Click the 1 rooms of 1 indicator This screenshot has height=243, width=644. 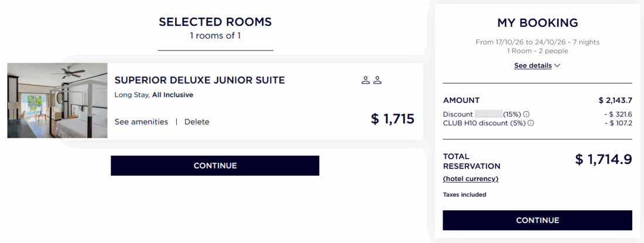[215, 36]
